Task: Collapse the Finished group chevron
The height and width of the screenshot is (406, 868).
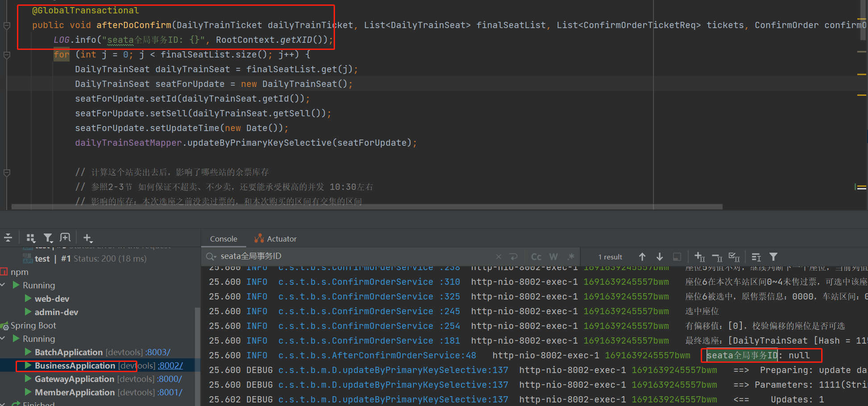Action: coord(3,404)
